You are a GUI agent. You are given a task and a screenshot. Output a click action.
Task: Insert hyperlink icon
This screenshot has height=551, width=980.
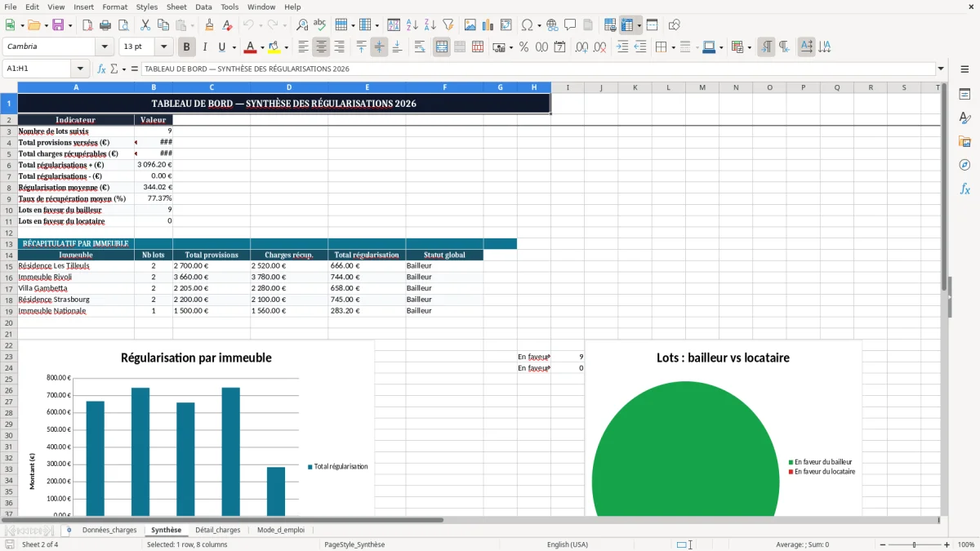coord(552,25)
